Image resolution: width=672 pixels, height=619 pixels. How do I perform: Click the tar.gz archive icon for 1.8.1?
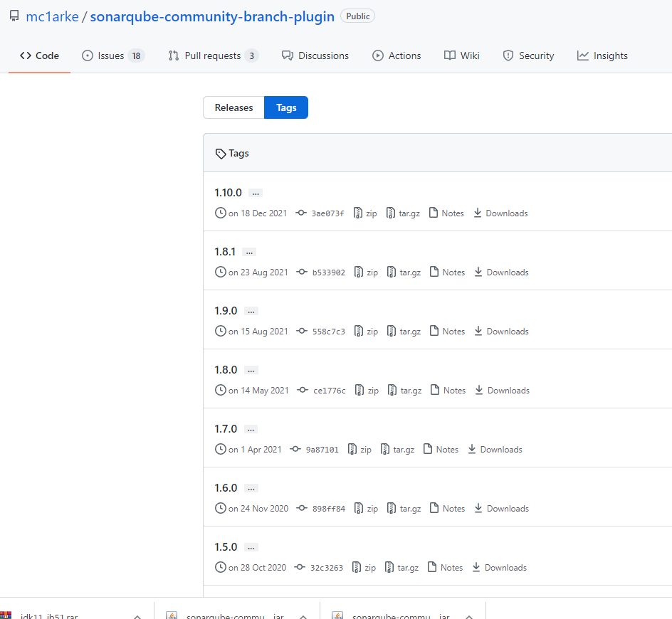(390, 272)
